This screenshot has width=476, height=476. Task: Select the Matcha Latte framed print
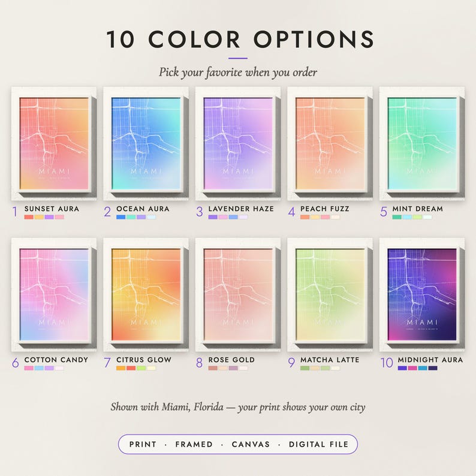(330, 294)
